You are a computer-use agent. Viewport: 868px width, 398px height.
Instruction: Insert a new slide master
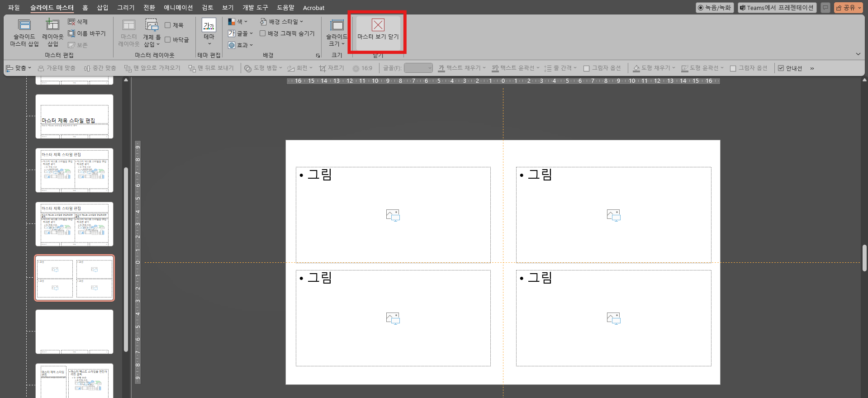24,33
